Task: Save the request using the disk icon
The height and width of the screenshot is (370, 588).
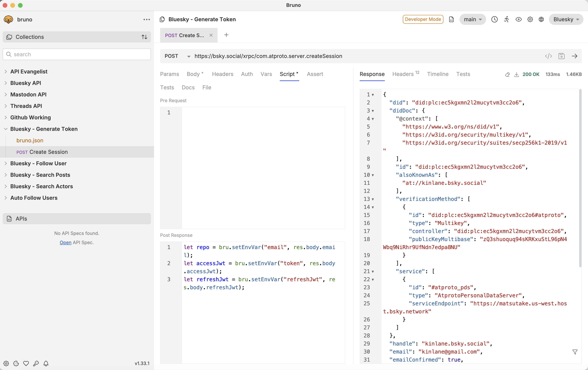Action: [562, 56]
